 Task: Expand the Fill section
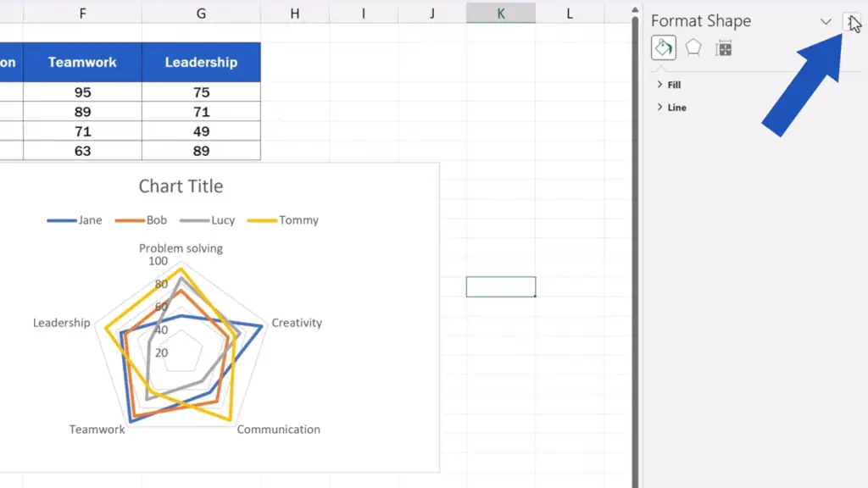tap(669, 85)
